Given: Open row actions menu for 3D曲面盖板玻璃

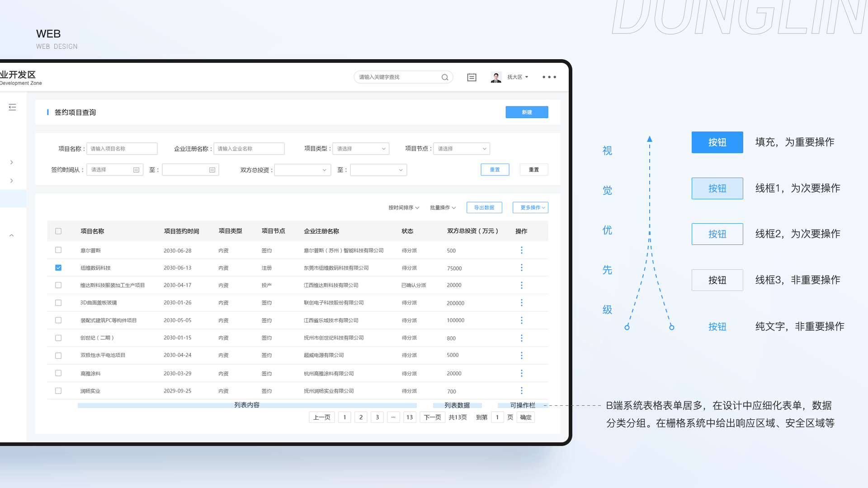Looking at the screenshot, I should click(x=521, y=303).
